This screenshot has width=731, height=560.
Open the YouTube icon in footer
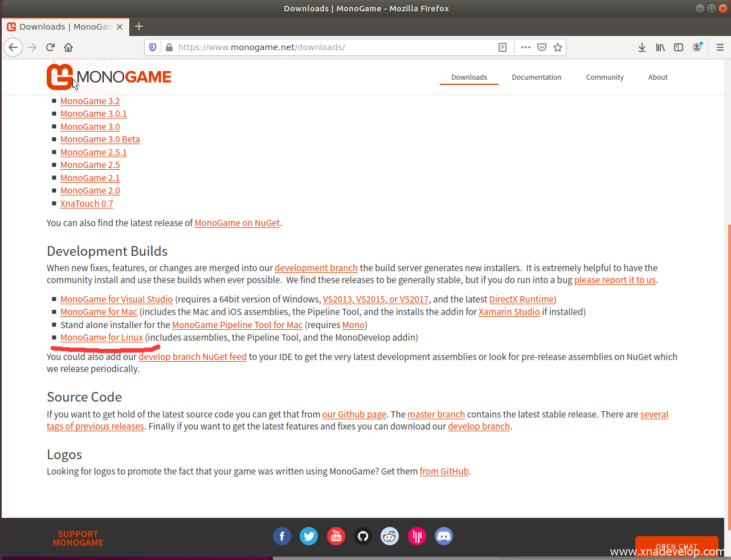336,536
